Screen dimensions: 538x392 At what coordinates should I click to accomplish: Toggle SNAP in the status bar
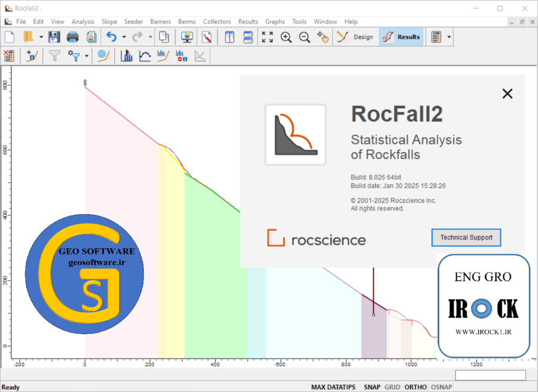click(x=371, y=387)
